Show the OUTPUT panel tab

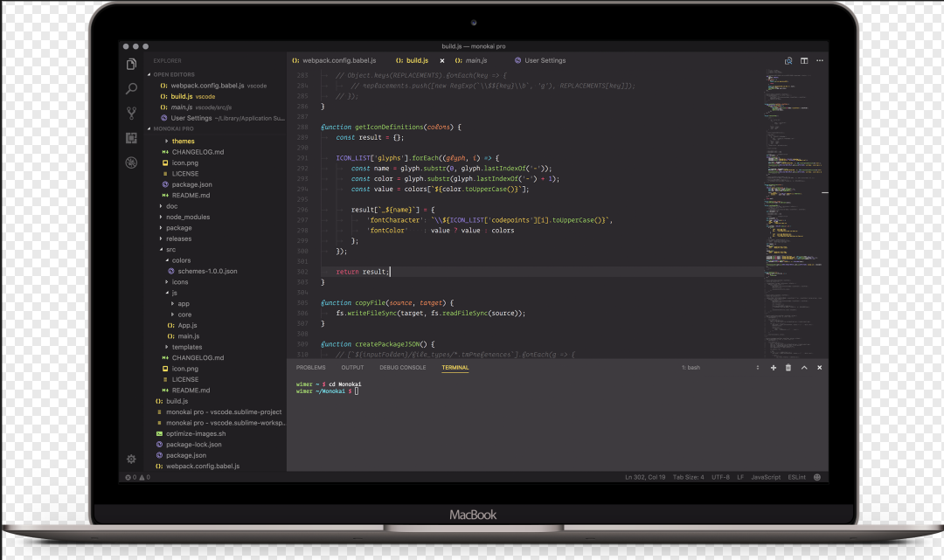point(352,368)
